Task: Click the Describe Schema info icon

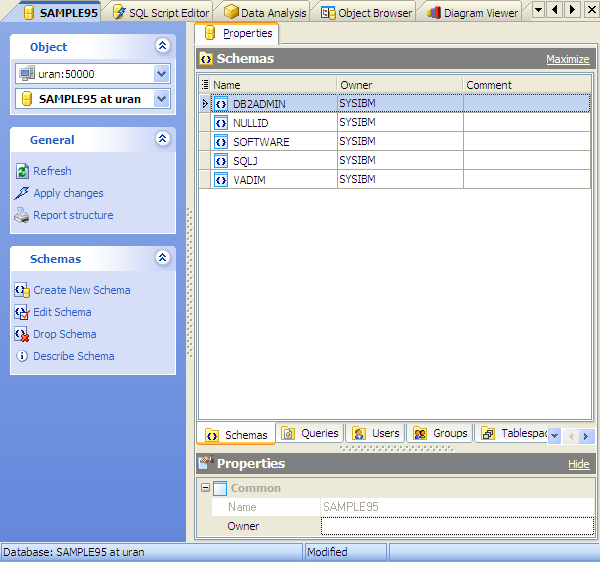Action: point(22,356)
